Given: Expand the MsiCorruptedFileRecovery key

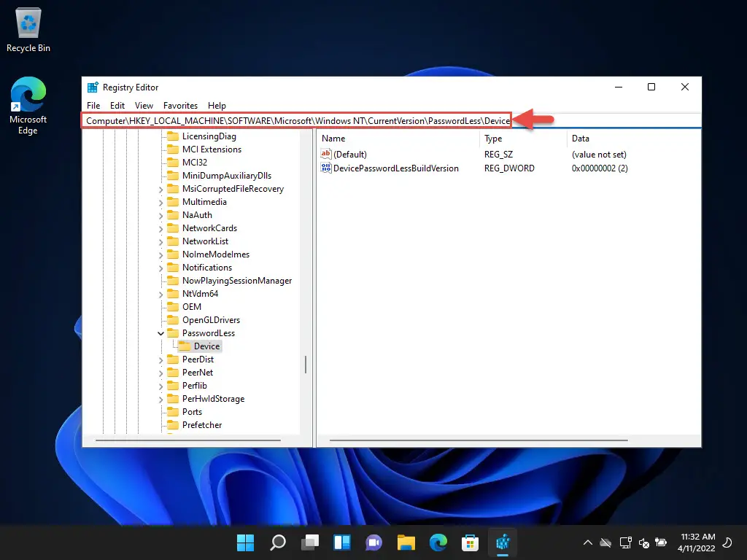Looking at the screenshot, I should coord(161,189).
